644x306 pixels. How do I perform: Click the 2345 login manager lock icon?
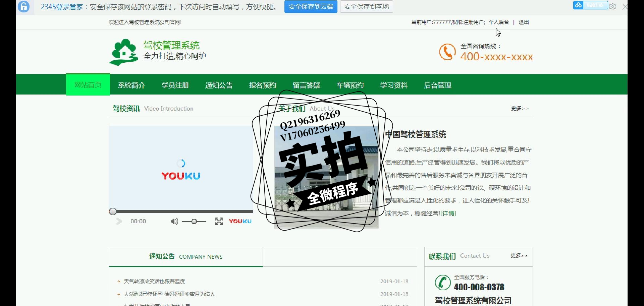(x=23, y=6)
